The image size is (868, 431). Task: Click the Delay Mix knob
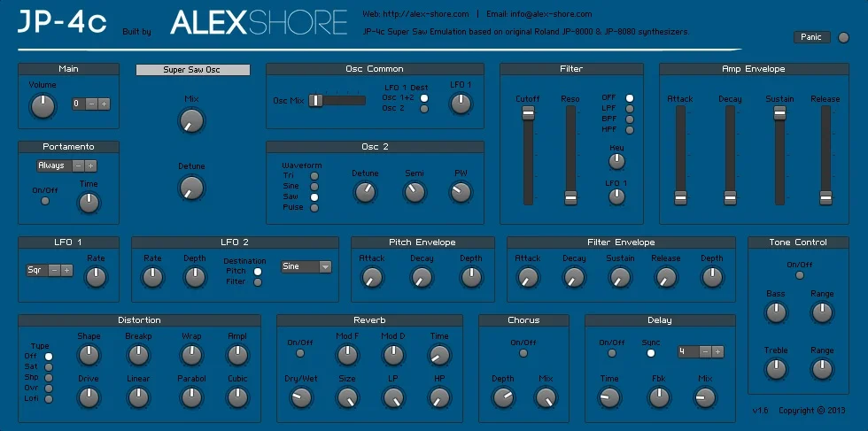705,397
